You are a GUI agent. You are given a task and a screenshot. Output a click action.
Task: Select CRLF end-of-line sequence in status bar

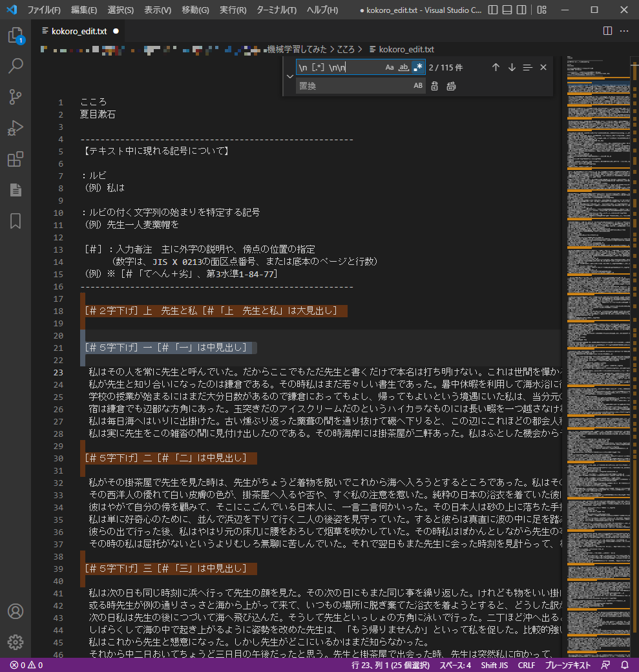pyautogui.click(x=526, y=665)
